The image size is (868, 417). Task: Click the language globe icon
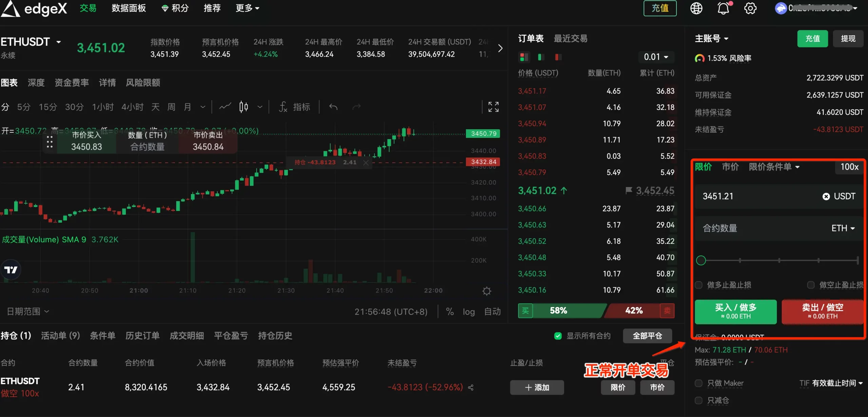tap(696, 8)
